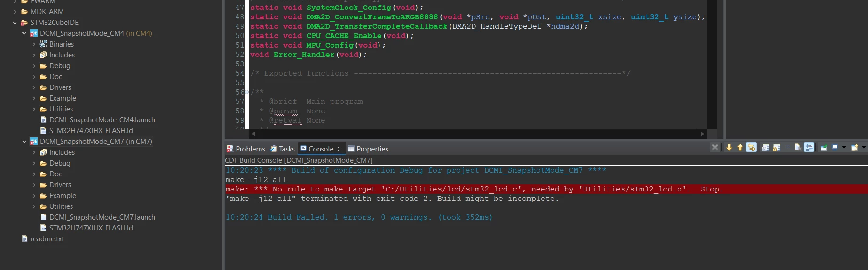Click the Error_Handler declaration at line 52

(308, 55)
